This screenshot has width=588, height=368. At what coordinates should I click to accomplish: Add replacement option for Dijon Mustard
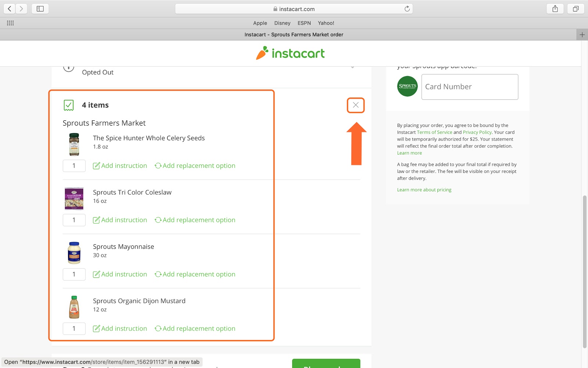pyautogui.click(x=195, y=329)
